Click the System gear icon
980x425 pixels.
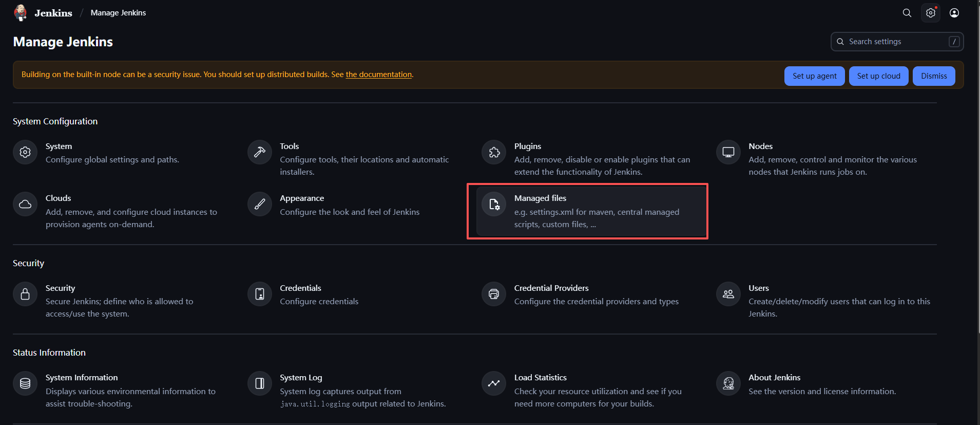25,152
